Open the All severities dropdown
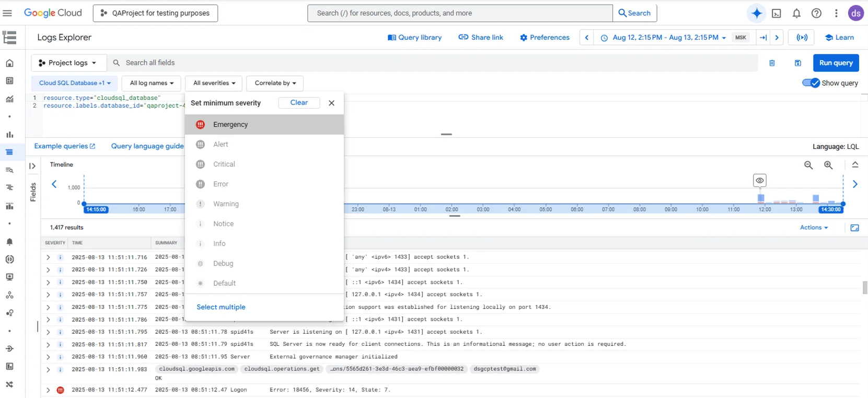This screenshot has height=398, width=868. [x=214, y=83]
